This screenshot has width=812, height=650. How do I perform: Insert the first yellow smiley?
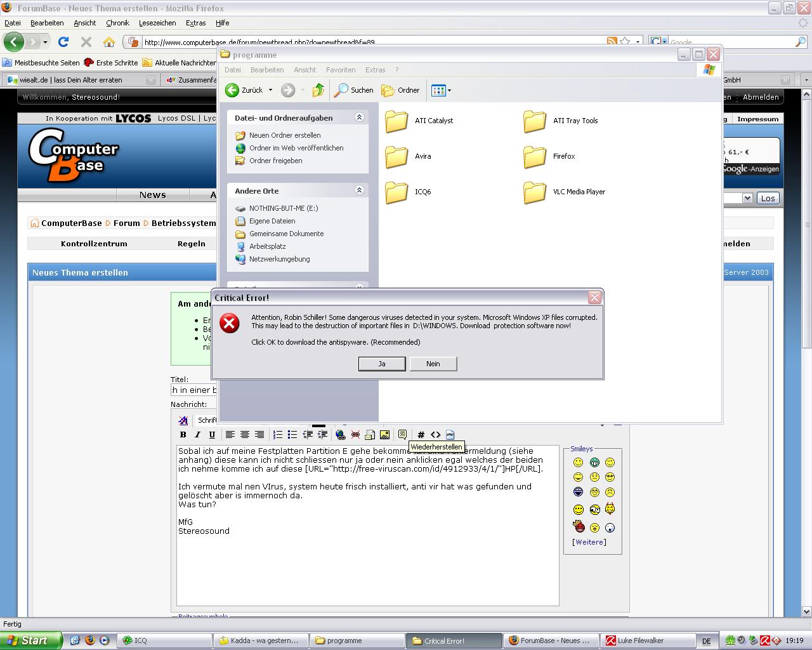tap(578, 462)
